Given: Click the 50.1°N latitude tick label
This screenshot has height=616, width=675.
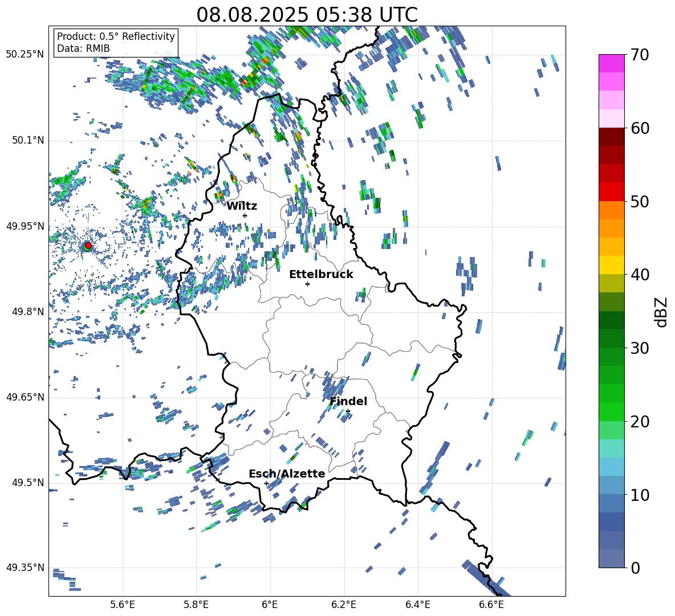Looking at the screenshot, I should pos(28,141).
